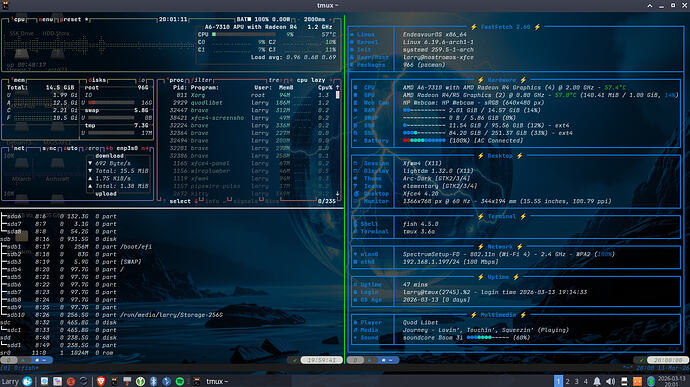Viewport: 690px width, 387px height.
Task: Toggle sync scaling in the net box
Action: pos(49,148)
